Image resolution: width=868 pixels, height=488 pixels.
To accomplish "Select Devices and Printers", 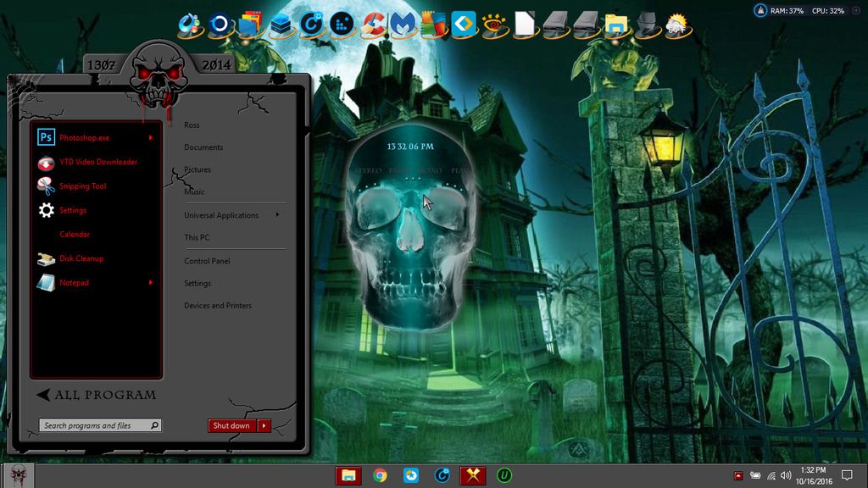I will (x=217, y=305).
